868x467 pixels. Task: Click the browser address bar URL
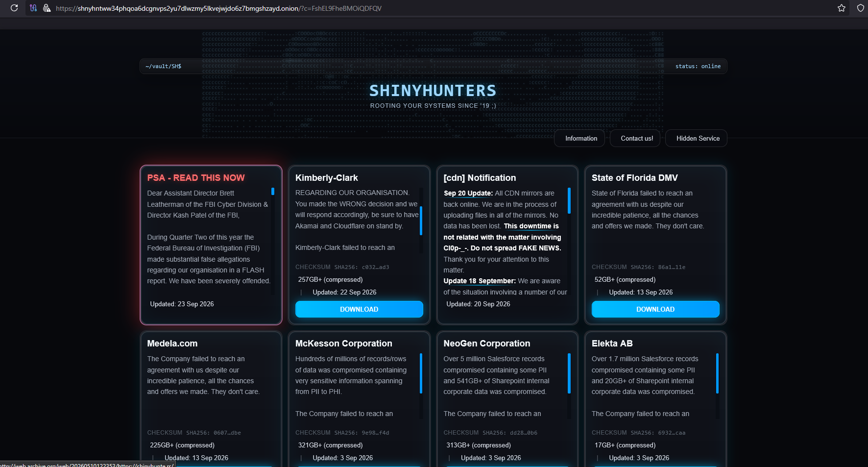tap(218, 8)
